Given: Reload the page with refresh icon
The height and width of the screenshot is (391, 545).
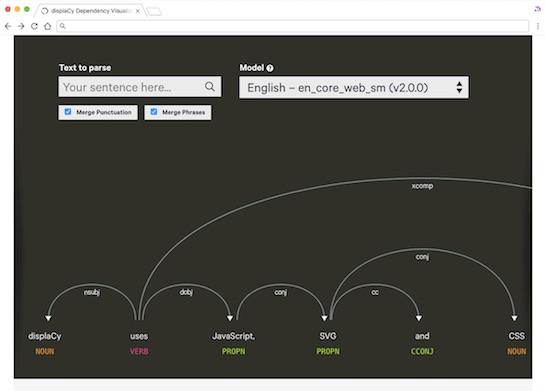Looking at the screenshot, I should pyautogui.click(x=34, y=26).
